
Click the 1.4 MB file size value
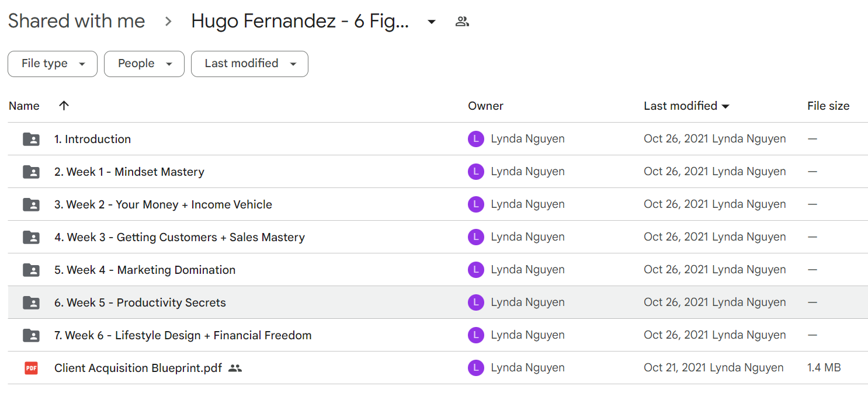click(x=824, y=368)
